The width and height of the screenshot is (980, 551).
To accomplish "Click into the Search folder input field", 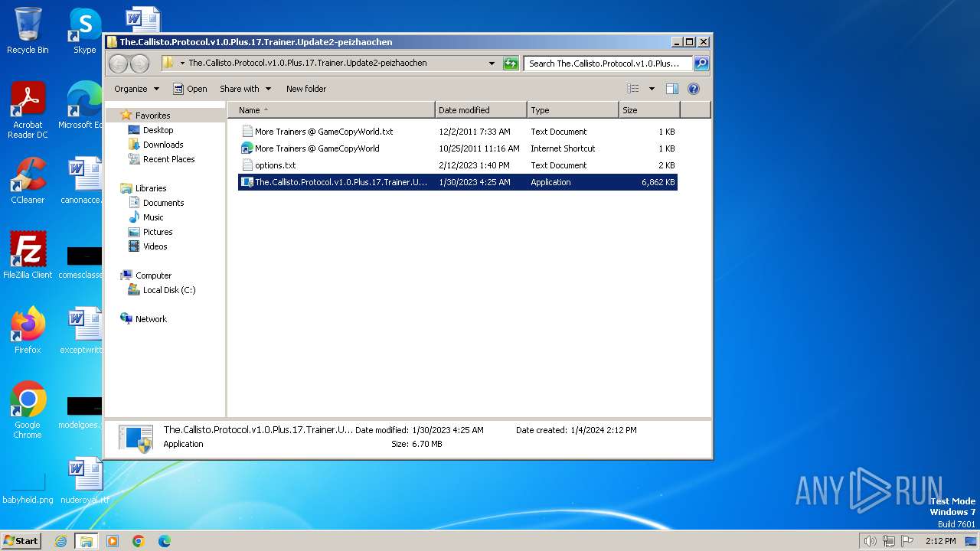I will coord(608,64).
